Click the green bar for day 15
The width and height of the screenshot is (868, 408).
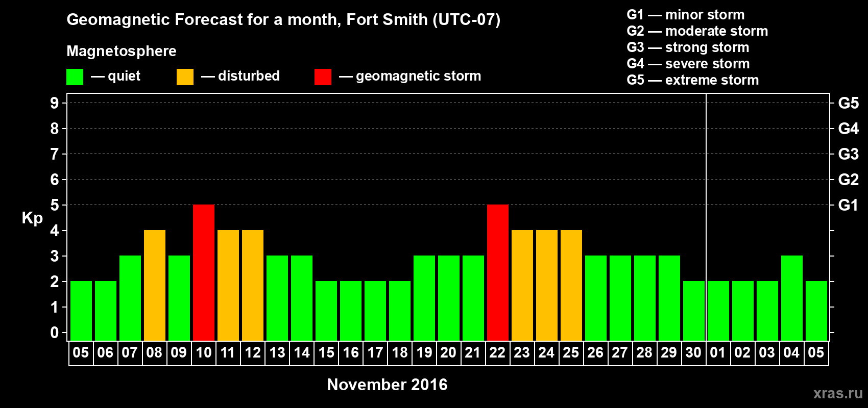326,311
